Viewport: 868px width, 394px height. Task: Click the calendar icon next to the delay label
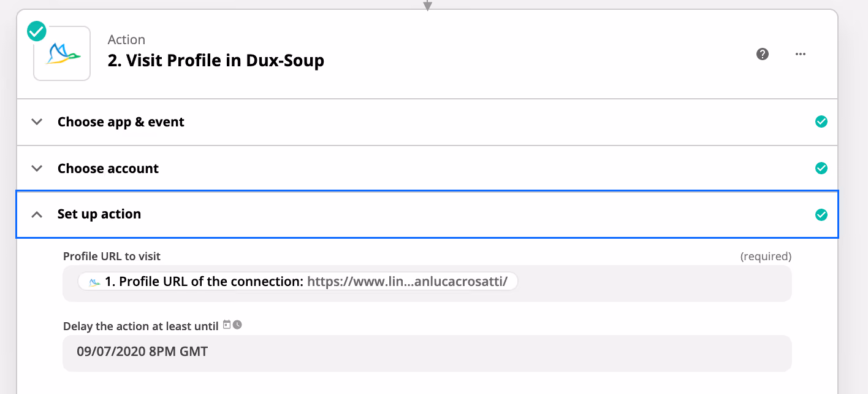[227, 325]
